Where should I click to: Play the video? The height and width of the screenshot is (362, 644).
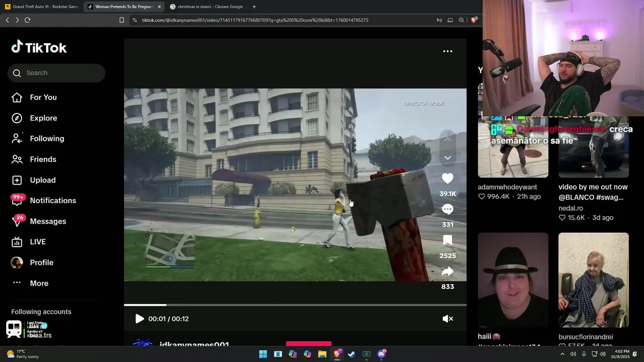pos(139,319)
